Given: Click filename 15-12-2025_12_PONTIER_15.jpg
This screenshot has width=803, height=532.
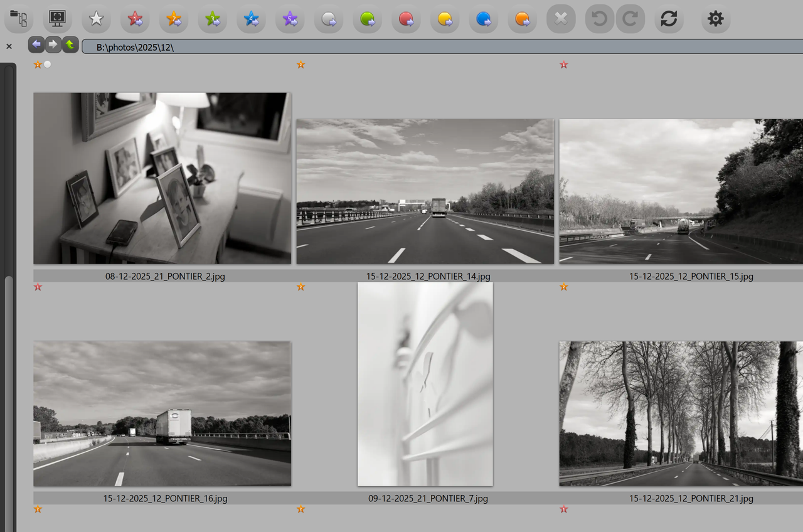Looking at the screenshot, I should tap(691, 276).
